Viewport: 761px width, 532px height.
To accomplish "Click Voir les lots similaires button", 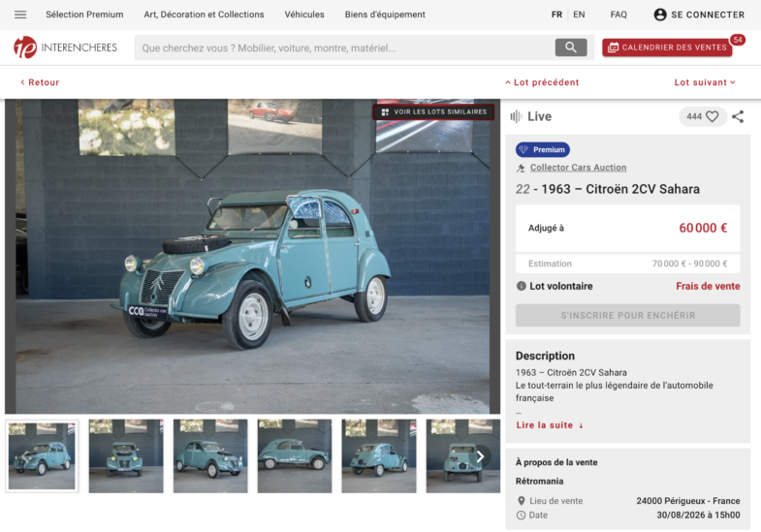I will (x=434, y=112).
